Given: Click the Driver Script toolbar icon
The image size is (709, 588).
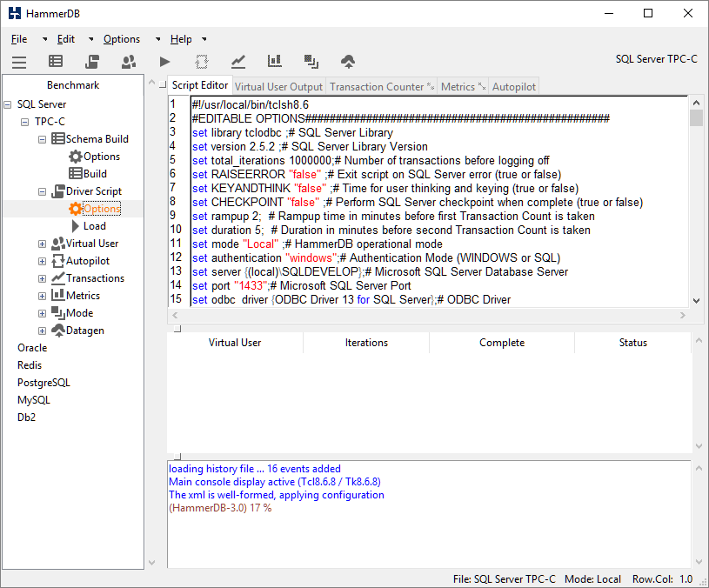Looking at the screenshot, I should [x=92, y=62].
